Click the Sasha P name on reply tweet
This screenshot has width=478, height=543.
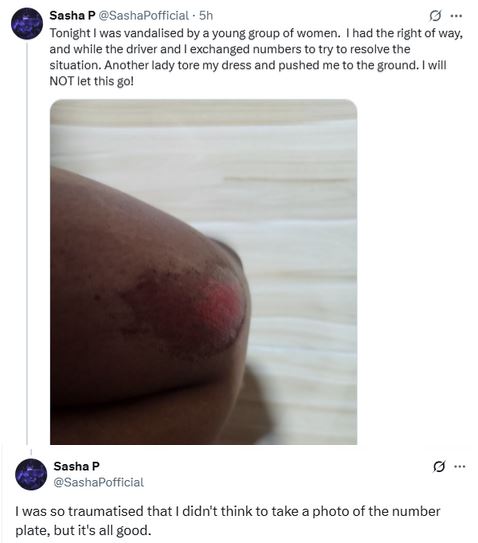[77, 466]
